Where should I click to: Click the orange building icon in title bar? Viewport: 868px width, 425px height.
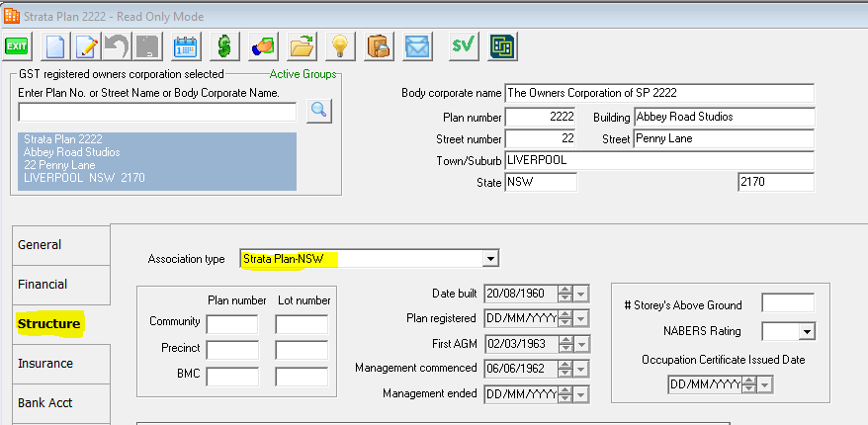11,16
